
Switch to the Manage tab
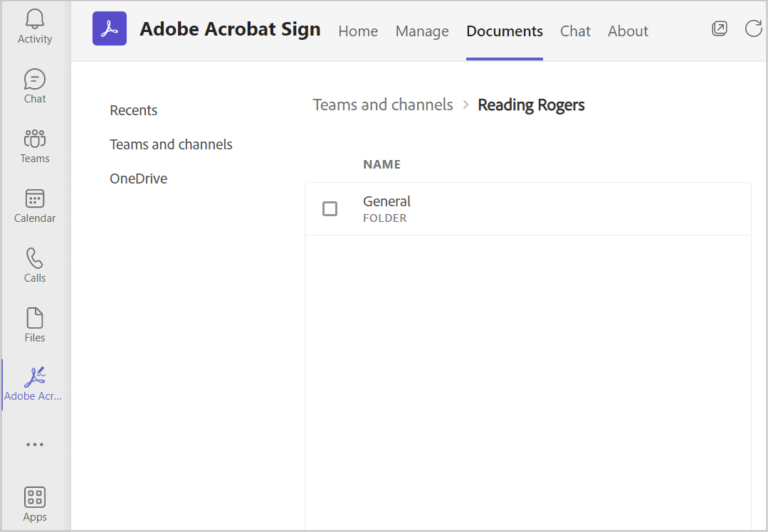coord(422,31)
